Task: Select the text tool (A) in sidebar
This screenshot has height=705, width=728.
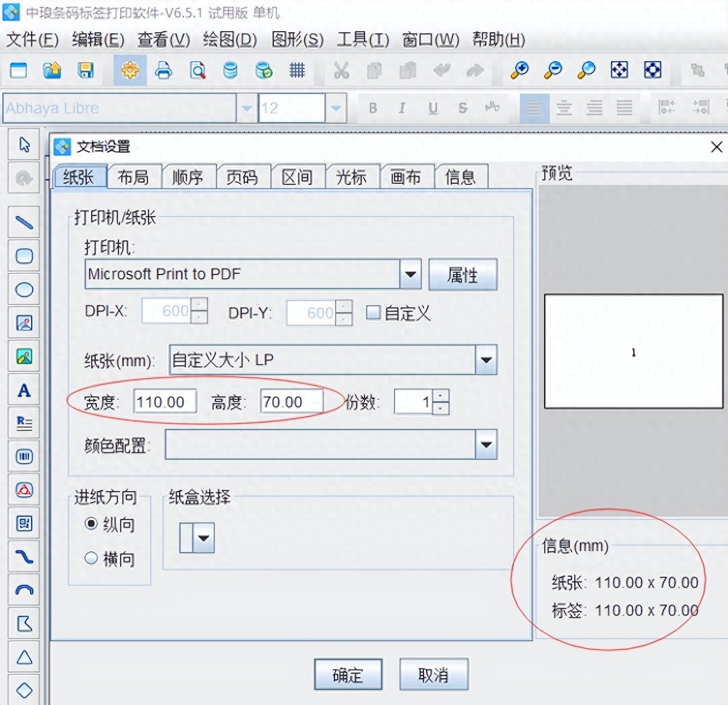Action: (24, 390)
